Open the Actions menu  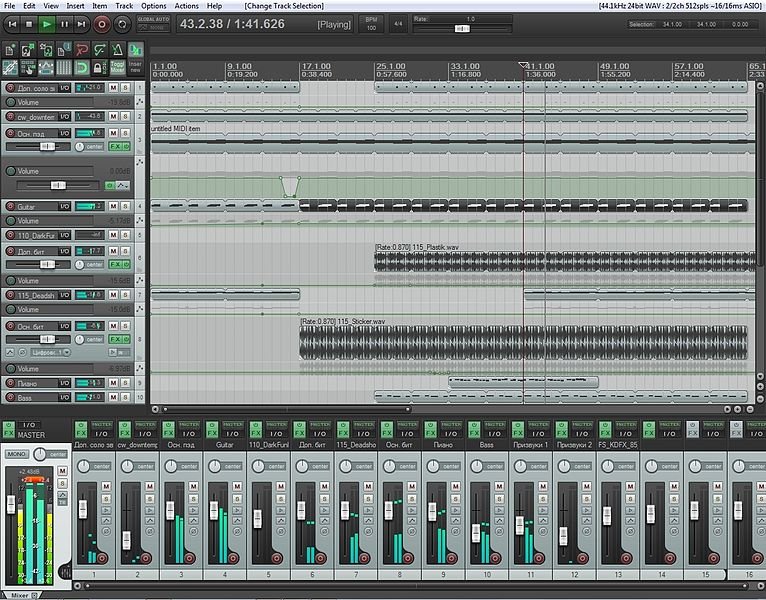click(186, 6)
